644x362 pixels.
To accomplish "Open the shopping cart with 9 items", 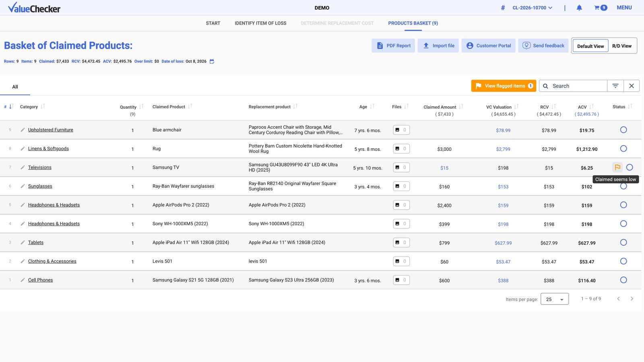I will pos(601,8).
